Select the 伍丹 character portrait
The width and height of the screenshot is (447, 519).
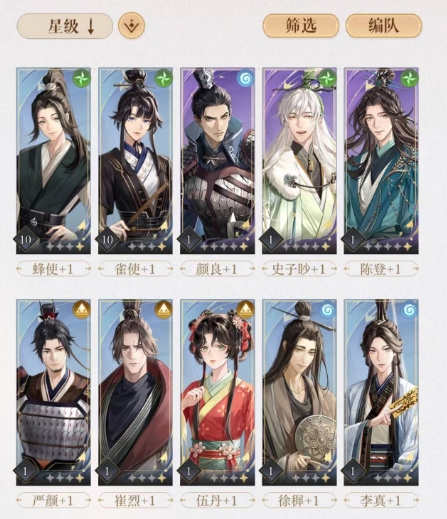point(217,392)
